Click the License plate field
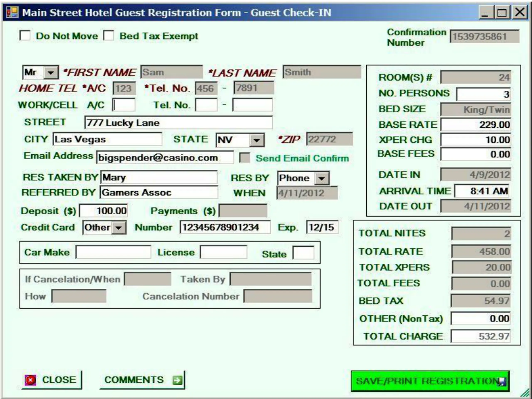Screen dimensions: 532x399 coord(223,252)
